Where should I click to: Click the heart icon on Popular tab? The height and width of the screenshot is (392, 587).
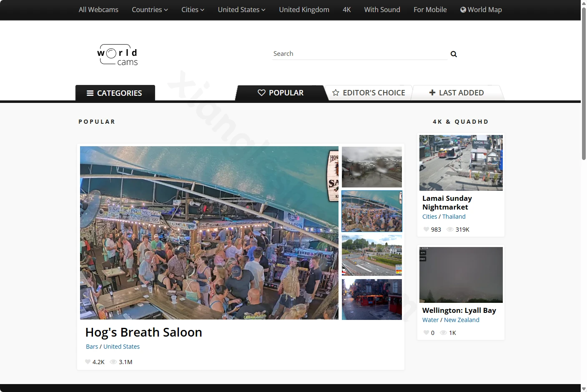pyautogui.click(x=261, y=93)
